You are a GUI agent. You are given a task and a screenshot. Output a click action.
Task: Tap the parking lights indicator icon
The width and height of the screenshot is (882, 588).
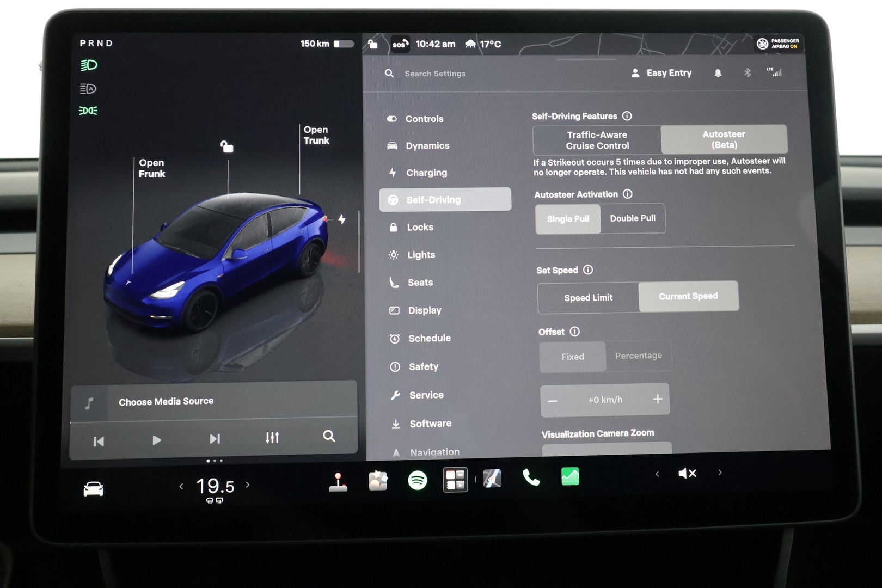tap(88, 111)
